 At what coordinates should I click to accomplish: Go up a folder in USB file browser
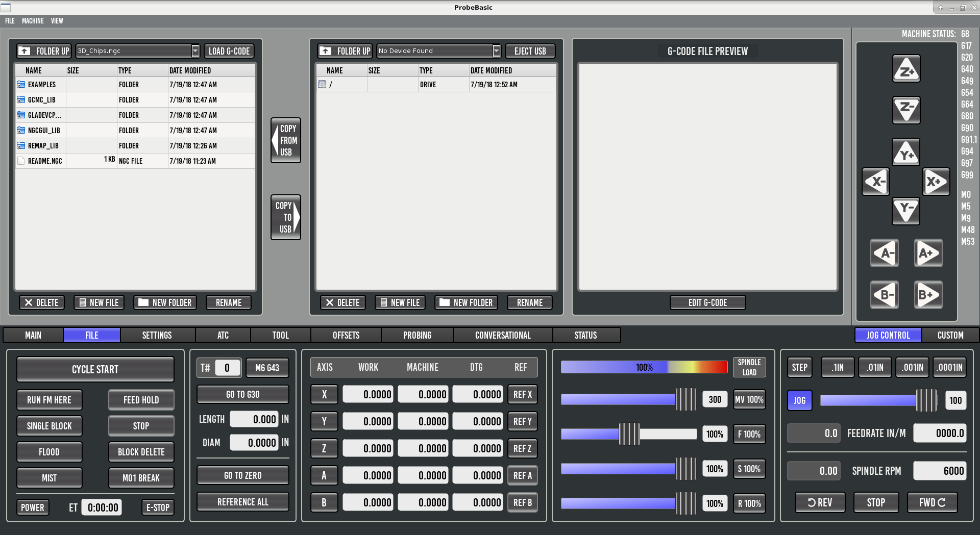(x=345, y=51)
